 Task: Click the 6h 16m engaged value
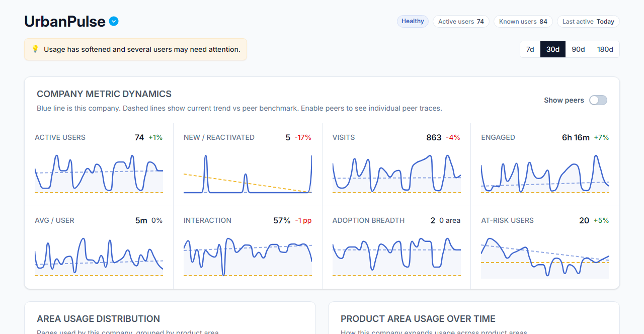(x=576, y=137)
